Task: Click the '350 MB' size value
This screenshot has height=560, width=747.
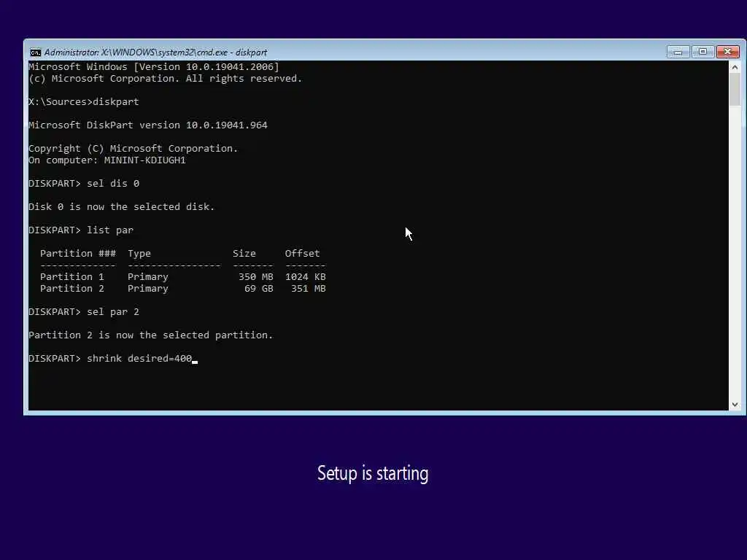Action: point(256,276)
